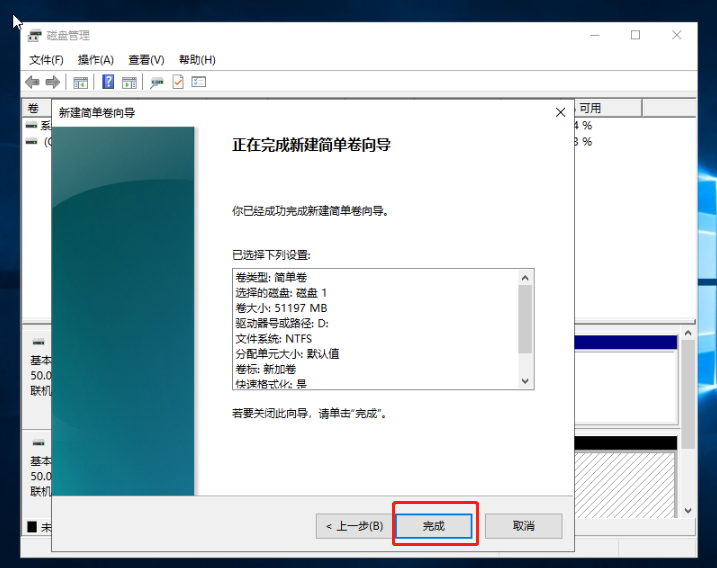Click down arrow of disk pane scrollbar
Screen dimensions: 717x568
pos(688,510)
